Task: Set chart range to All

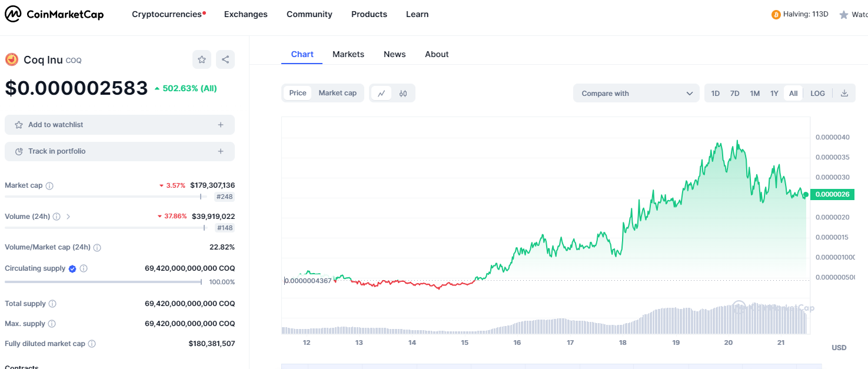Action: pyautogui.click(x=793, y=93)
